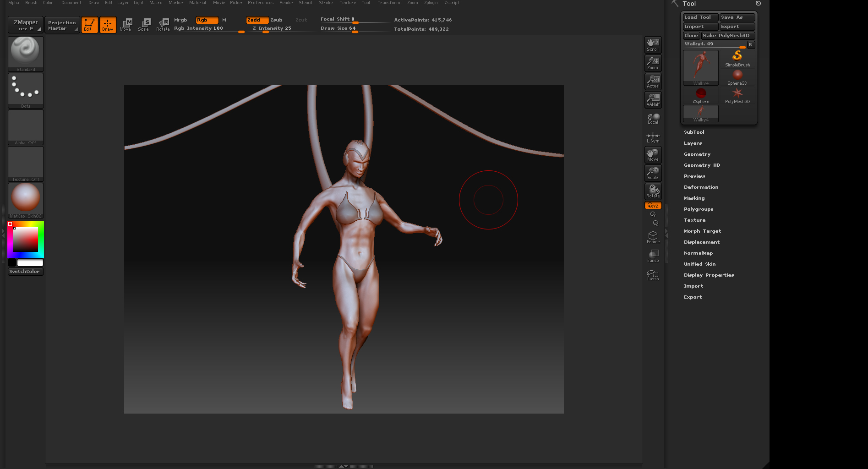Open the MatCap Skin06 material thumbnail
This screenshot has height=469, width=868.
pos(26,200)
